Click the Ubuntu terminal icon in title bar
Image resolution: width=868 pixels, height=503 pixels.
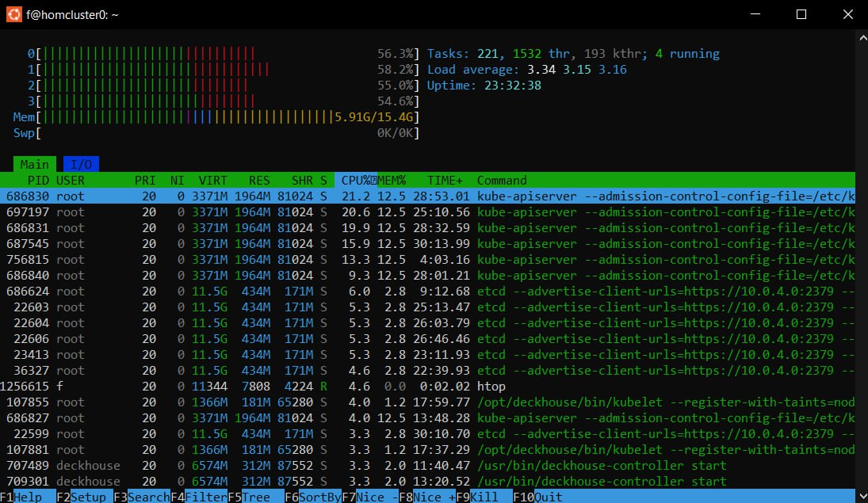tap(13, 14)
